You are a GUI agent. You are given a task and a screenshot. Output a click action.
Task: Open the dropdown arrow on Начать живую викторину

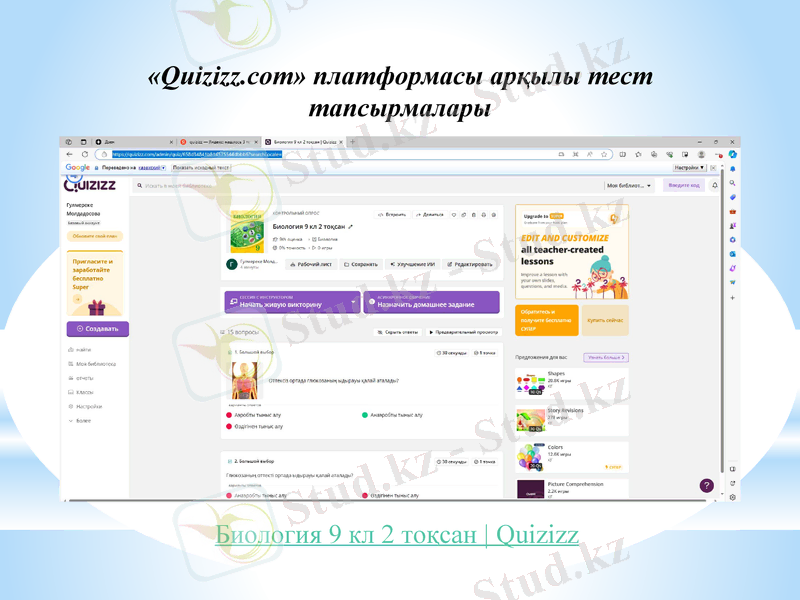(352, 301)
